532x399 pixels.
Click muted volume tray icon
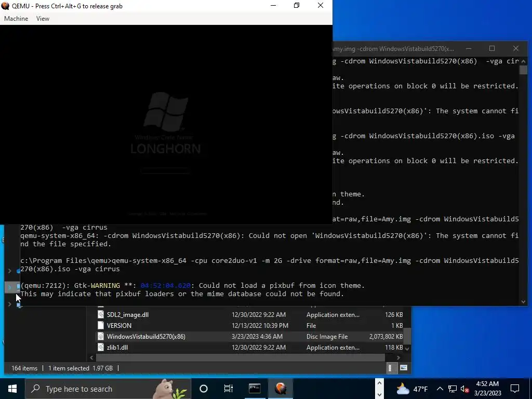tap(465, 389)
